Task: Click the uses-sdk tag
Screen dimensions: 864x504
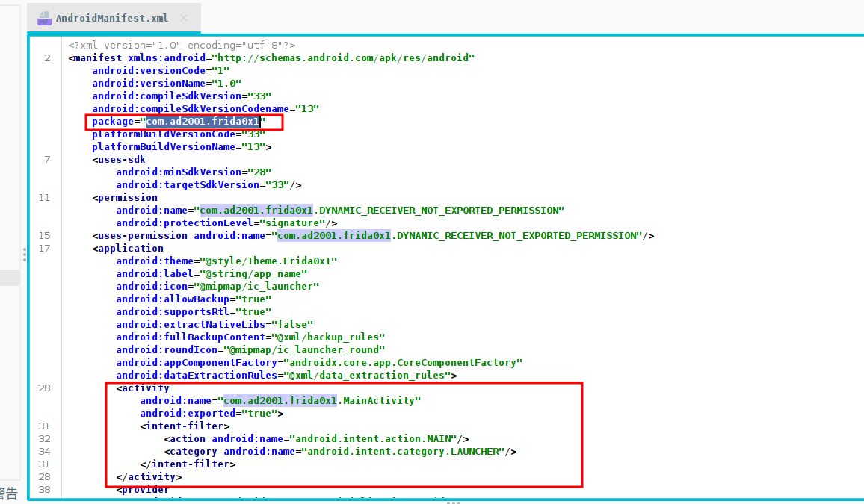Action: pos(119,159)
